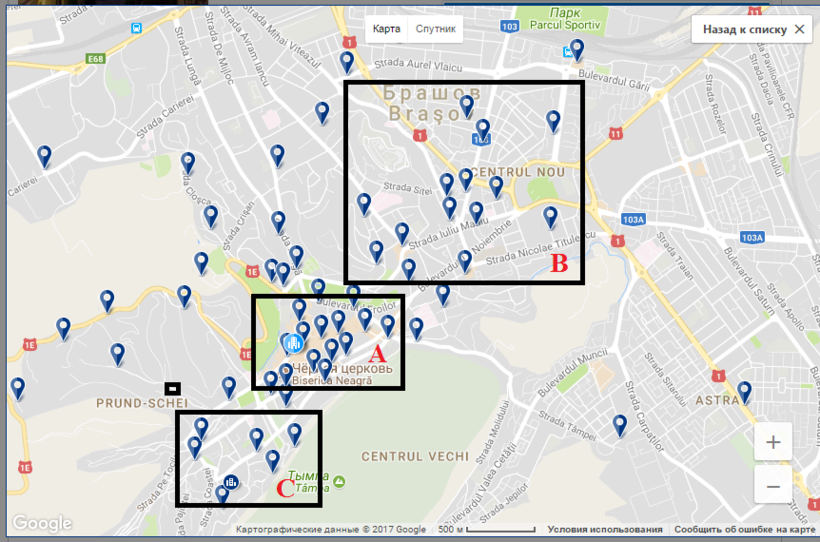Viewport: 820px width, 542px height.
Task: Click the Назад к списку button
Action: point(744,30)
